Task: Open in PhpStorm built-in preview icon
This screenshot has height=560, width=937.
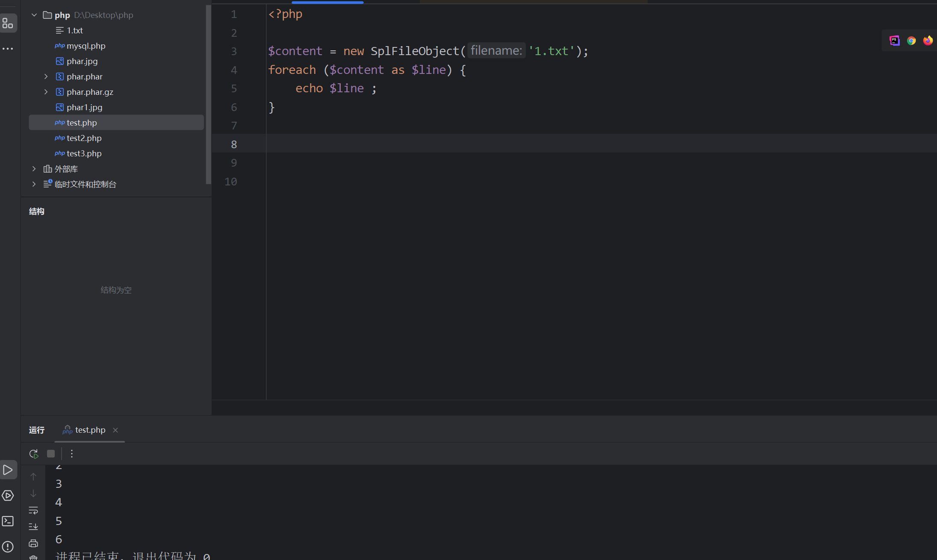Action: [895, 41]
